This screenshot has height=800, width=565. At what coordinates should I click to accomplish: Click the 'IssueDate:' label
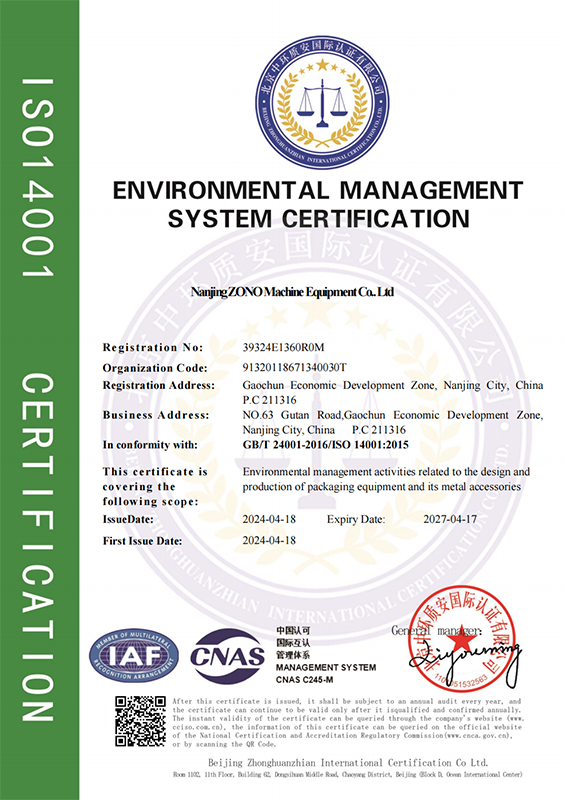tap(128, 519)
